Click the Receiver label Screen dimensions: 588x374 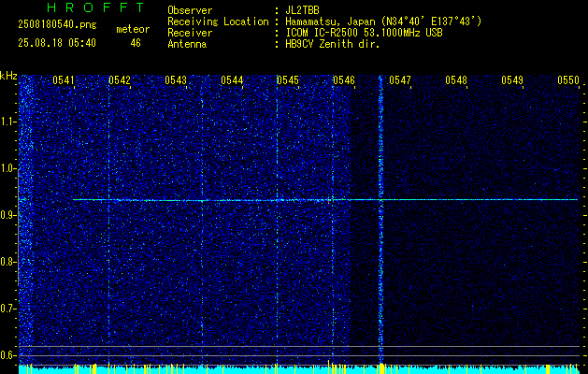point(190,33)
